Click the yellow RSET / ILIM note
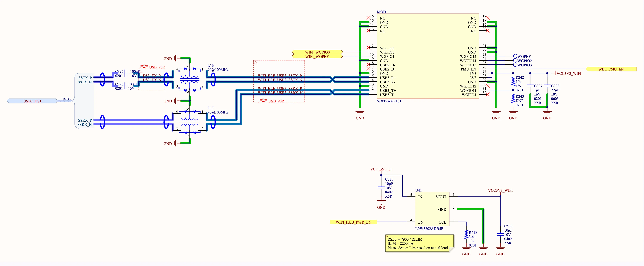 [x=420, y=243]
